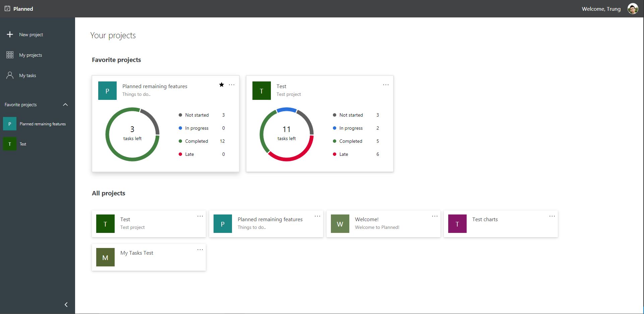The height and width of the screenshot is (314, 644).
Task: Click the 11 tasks left donut chart
Action: tap(287, 134)
